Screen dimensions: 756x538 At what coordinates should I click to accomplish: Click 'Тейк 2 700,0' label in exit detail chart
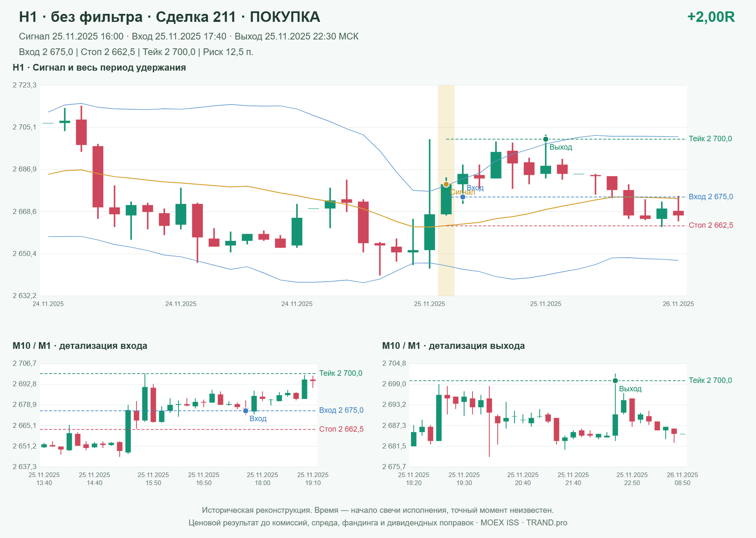(710, 380)
